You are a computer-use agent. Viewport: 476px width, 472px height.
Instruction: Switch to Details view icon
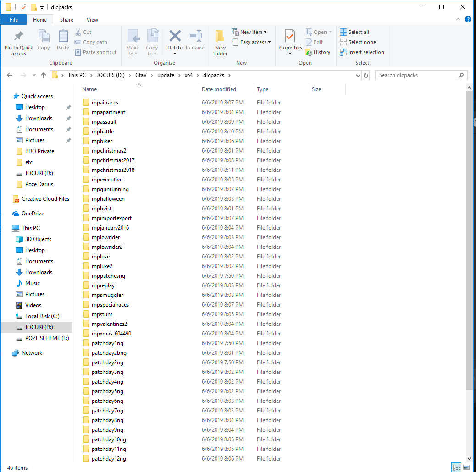(x=456, y=467)
